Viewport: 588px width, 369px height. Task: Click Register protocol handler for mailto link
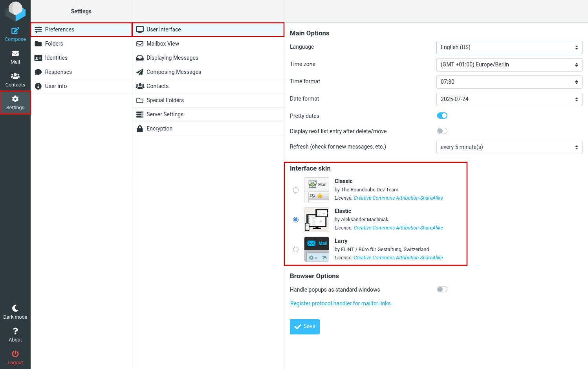(x=340, y=303)
